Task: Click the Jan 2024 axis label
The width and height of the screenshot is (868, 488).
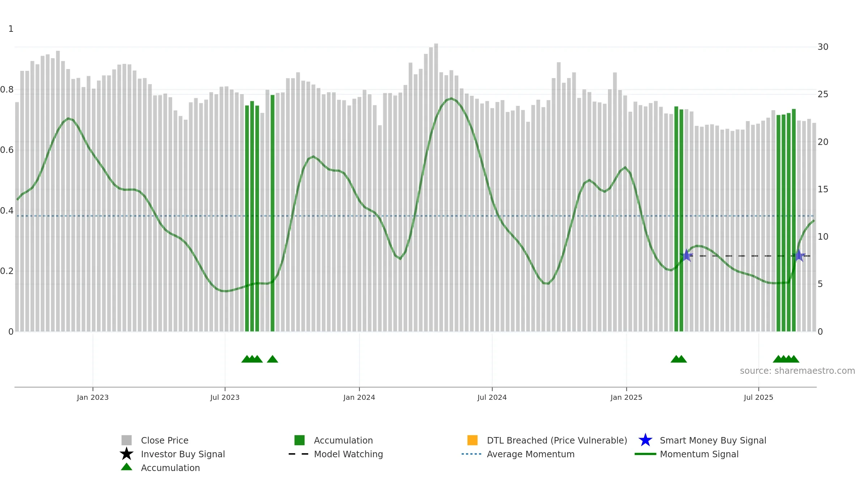Action: [359, 398]
